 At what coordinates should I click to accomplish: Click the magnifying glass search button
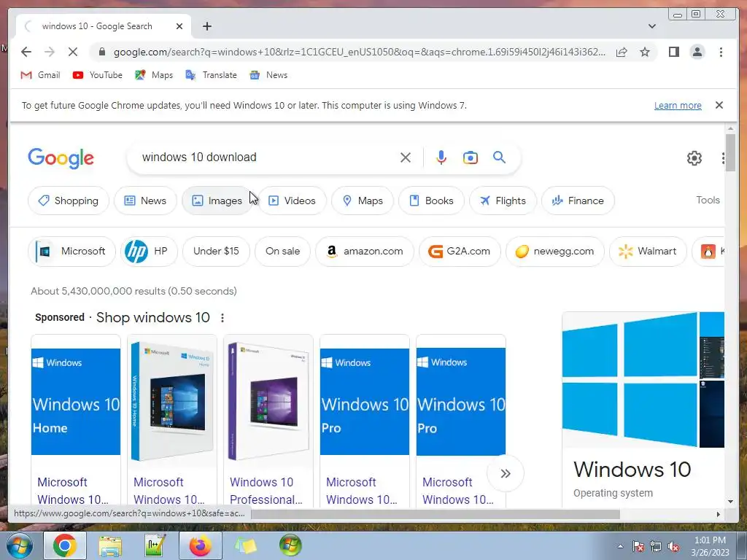click(499, 157)
